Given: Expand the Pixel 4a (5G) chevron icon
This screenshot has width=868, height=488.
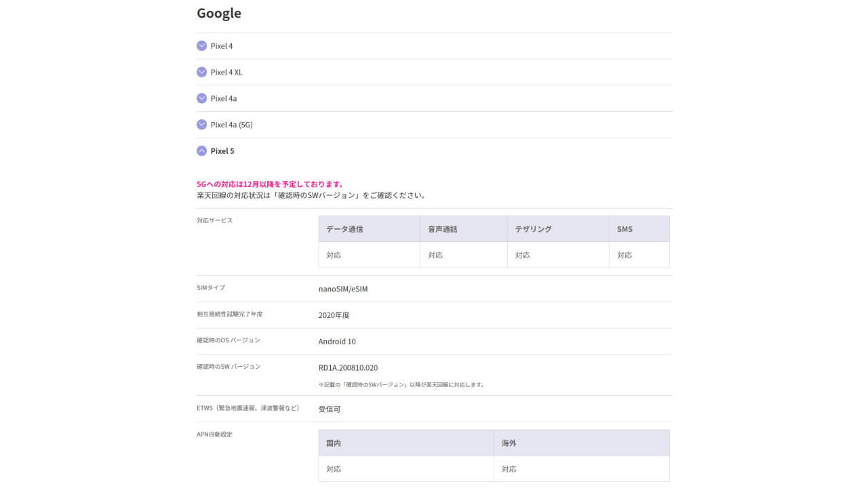Looking at the screenshot, I should coord(201,125).
